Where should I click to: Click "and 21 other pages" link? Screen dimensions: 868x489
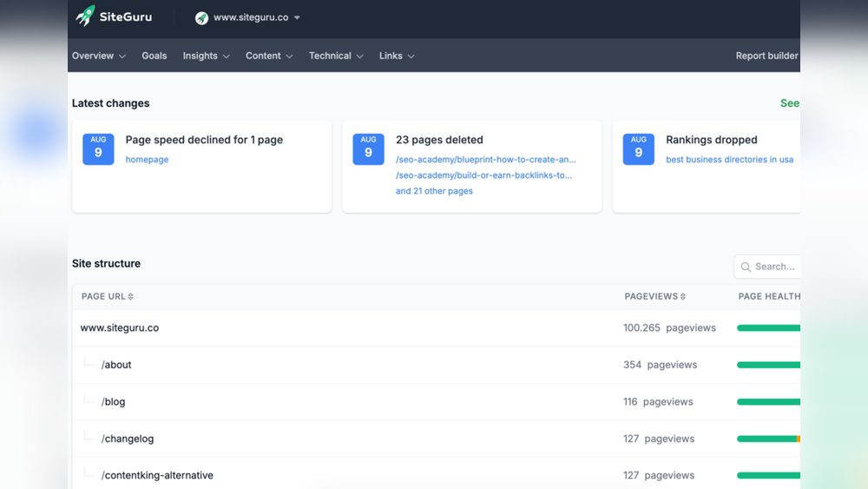pyautogui.click(x=434, y=191)
